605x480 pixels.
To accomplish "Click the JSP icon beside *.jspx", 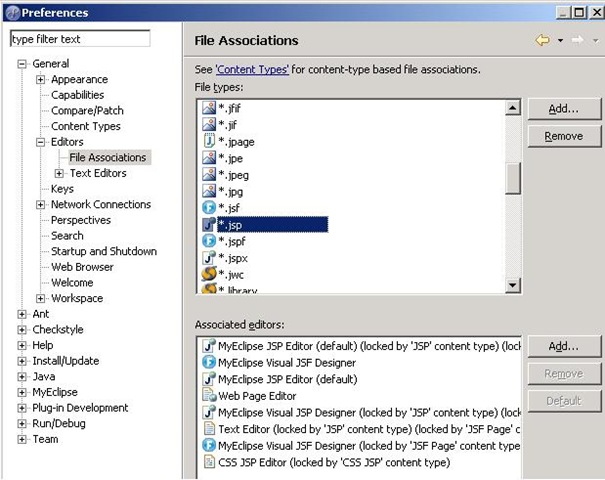I will tap(209, 257).
